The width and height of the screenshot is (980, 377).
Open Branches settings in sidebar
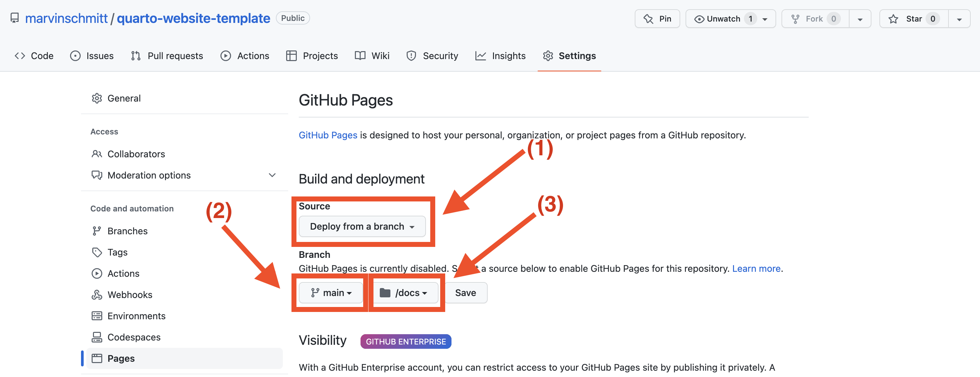185,231
